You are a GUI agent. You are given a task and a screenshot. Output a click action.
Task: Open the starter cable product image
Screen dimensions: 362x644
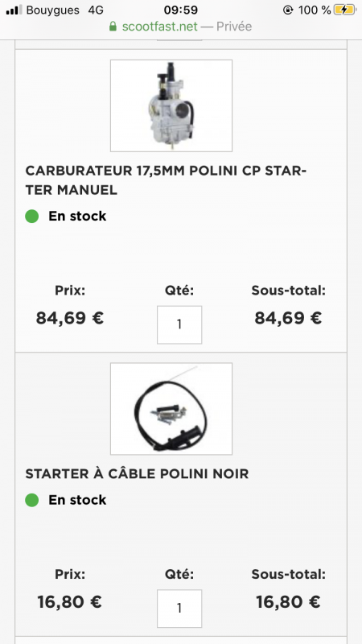pos(171,409)
